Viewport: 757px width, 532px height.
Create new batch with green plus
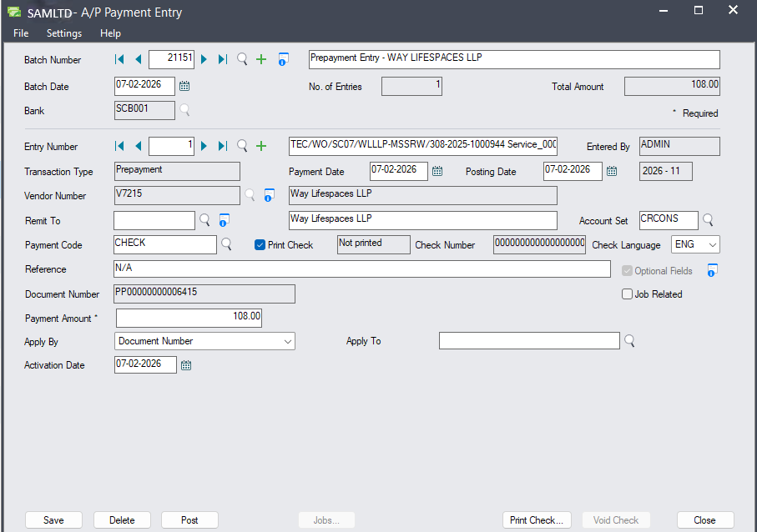coord(261,59)
